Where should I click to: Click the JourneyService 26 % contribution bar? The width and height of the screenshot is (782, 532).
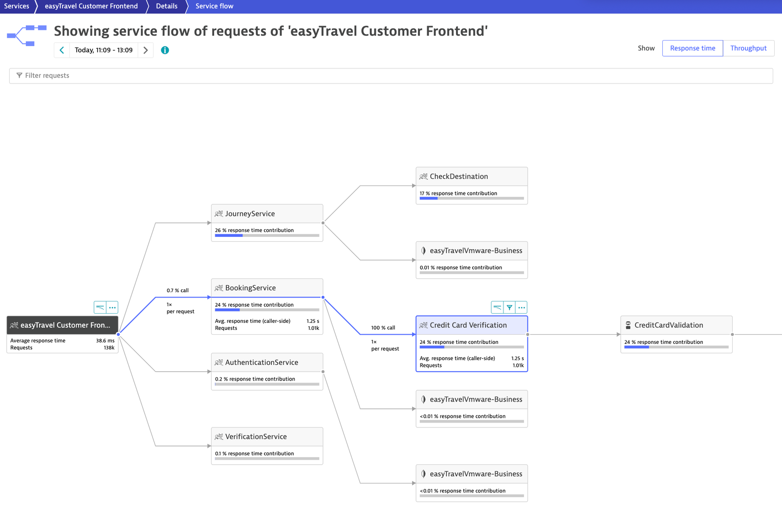tap(267, 235)
